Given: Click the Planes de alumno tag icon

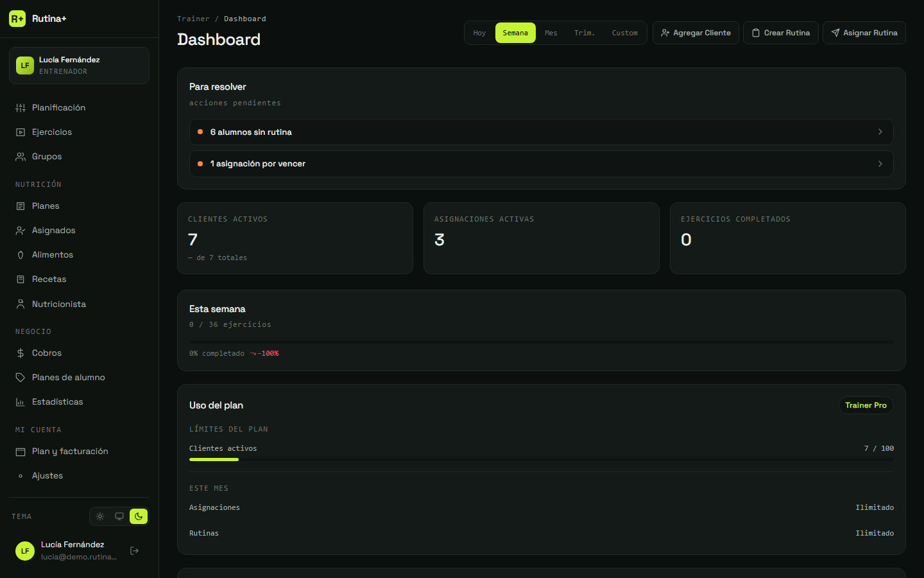Looking at the screenshot, I should tap(21, 378).
